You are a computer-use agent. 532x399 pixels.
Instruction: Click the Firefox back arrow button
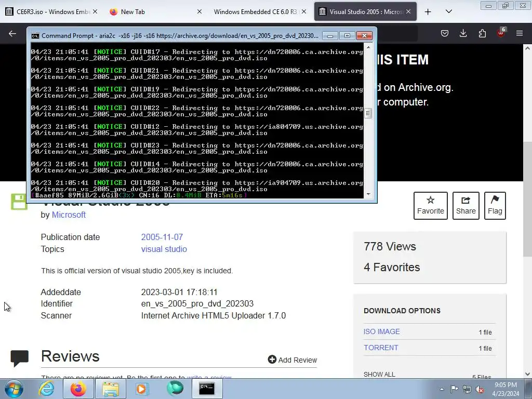click(x=12, y=33)
